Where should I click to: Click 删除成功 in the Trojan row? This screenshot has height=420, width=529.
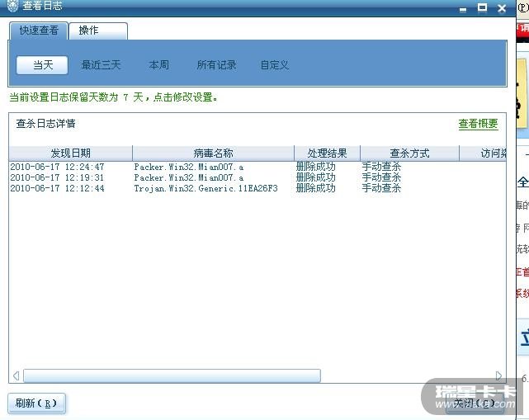316,188
